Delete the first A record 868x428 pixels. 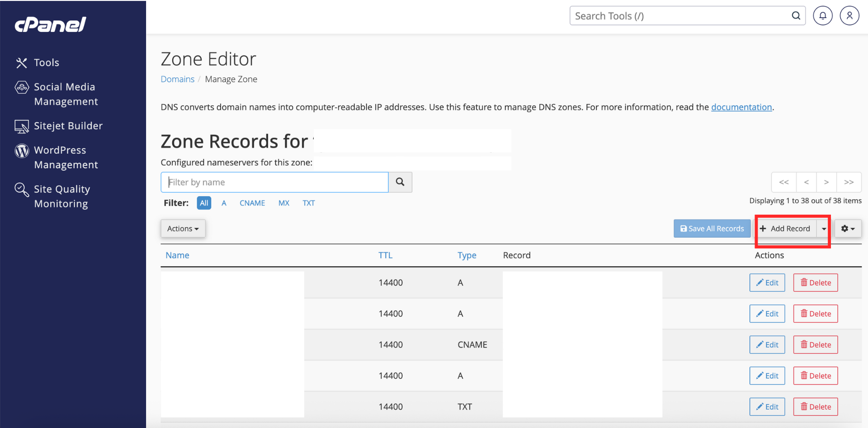816,283
